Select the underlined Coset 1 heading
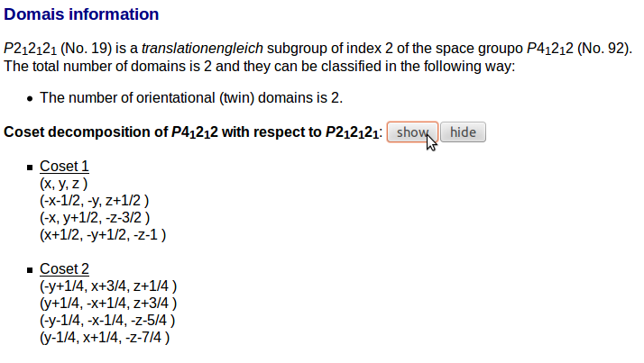The image size is (644, 363). 64,167
